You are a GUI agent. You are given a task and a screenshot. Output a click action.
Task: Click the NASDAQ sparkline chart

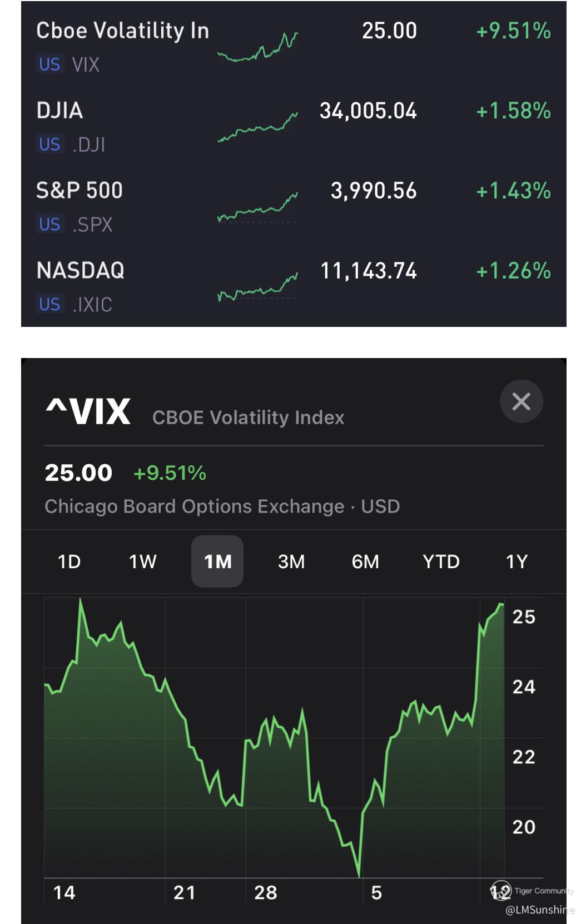pyautogui.click(x=257, y=287)
